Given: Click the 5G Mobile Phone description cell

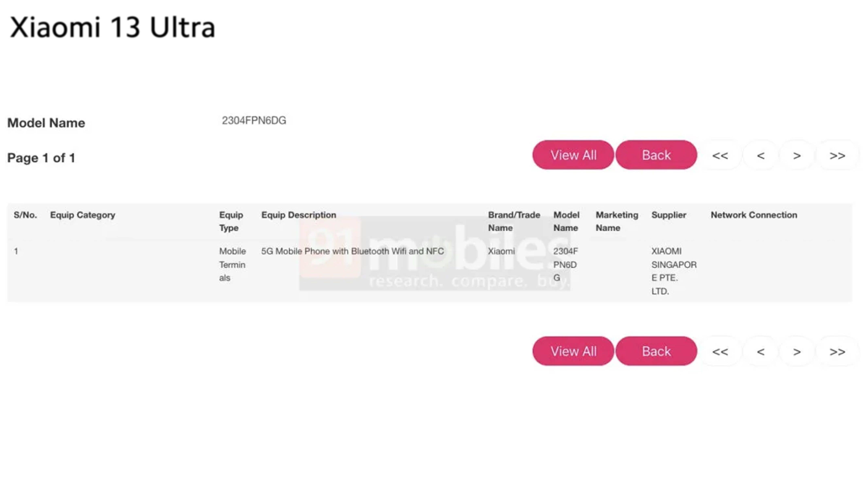Looking at the screenshot, I should click(352, 251).
